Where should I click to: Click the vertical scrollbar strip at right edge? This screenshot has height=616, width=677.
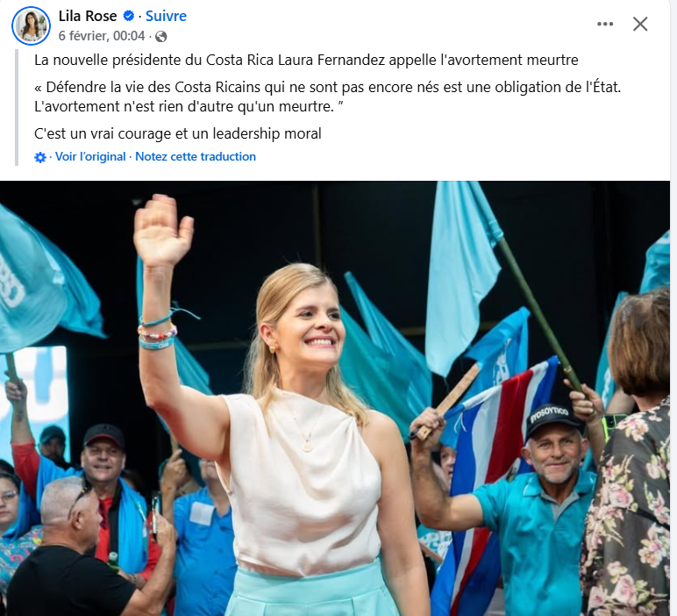pos(673,308)
